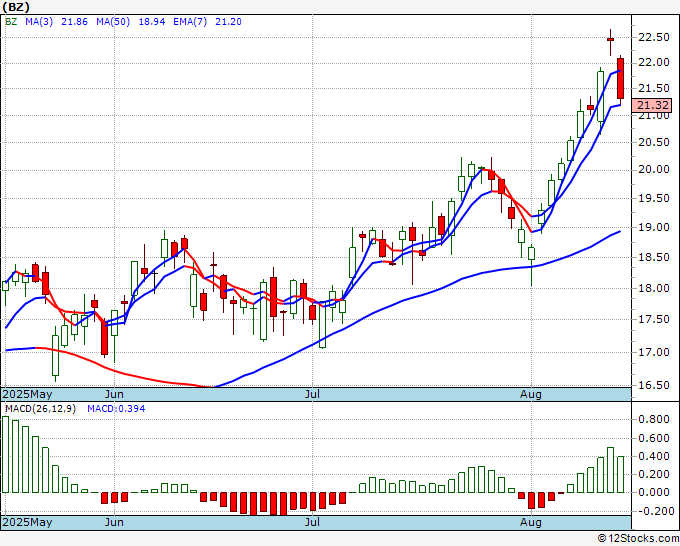
Task: Click Jul on the MACD panel axis
Action: [x=312, y=522]
